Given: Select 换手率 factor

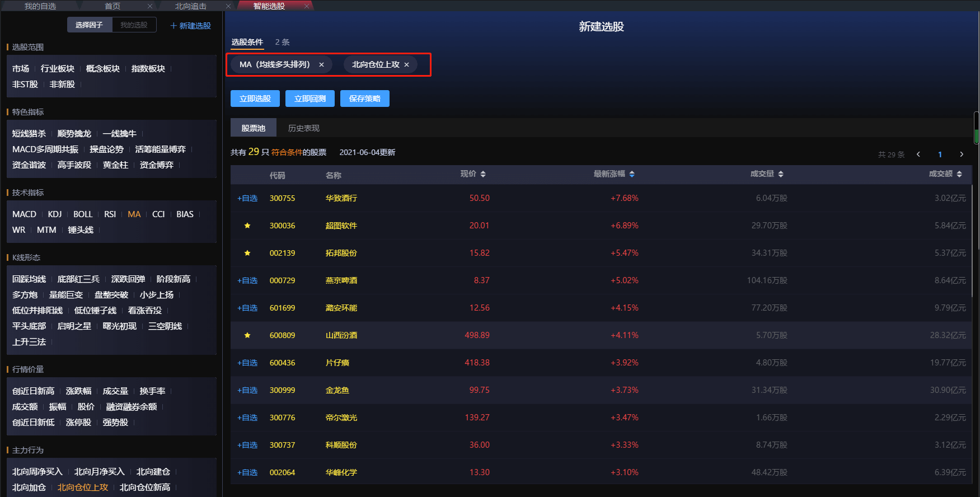Looking at the screenshot, I should (152, 391).
